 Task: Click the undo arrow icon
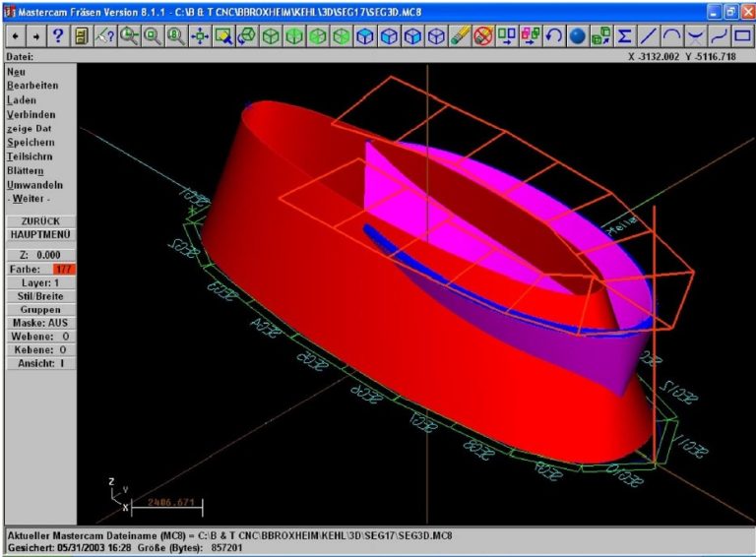click(x=554, y=35)
